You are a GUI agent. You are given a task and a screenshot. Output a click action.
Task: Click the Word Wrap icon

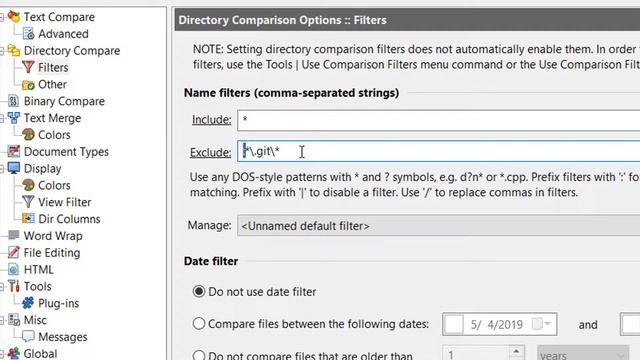(x=13, y=235)
